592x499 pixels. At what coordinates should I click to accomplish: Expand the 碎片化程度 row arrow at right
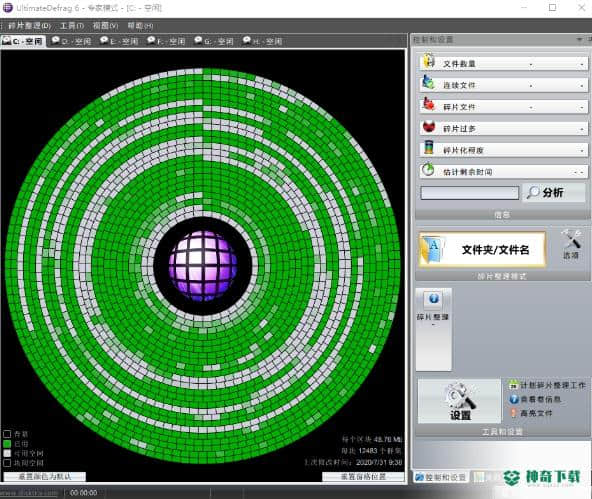click(x=582, y=151)
